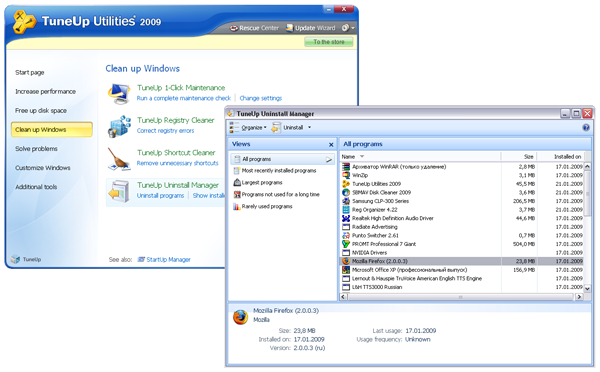600x372 pixels.
Task: Open Rescue Center in TuneUp Utilities
Action: click(x=254, y=28)
